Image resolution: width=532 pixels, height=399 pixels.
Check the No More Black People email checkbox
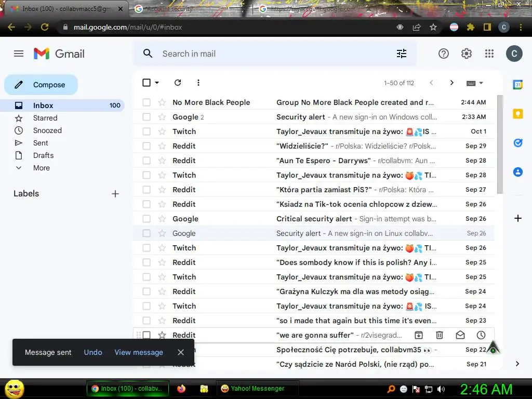pyautogui.click(x=146, y=102)
